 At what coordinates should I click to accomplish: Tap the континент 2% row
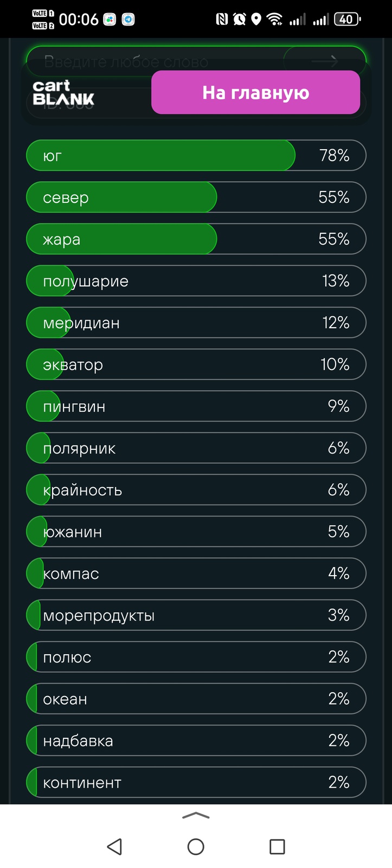pos(196,782)
